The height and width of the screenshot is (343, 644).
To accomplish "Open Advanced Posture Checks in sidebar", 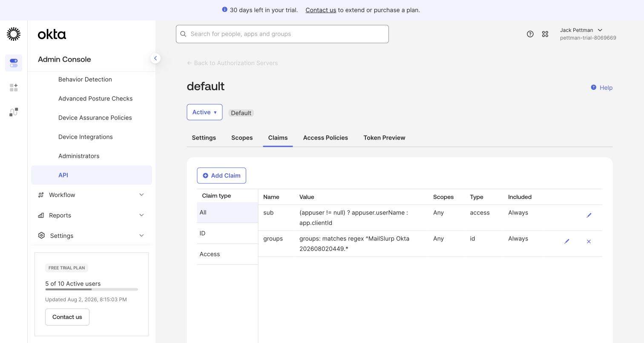I will [95, 98].
